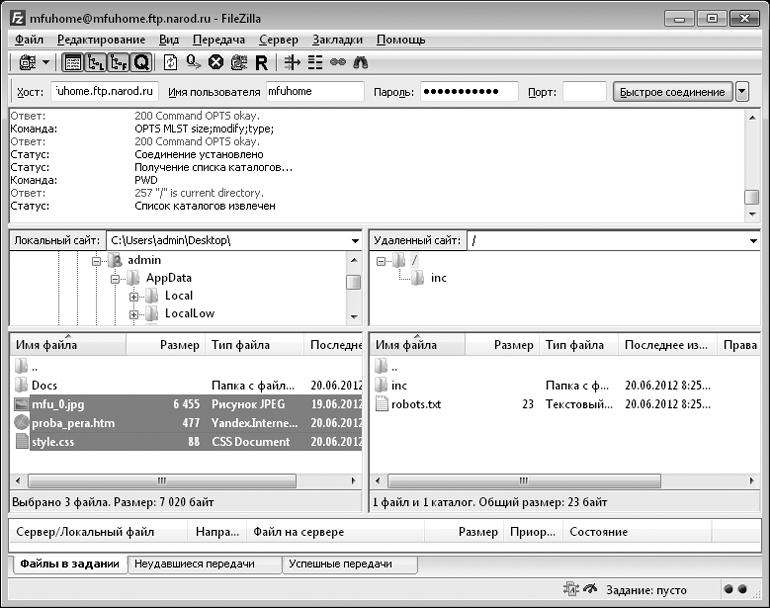Toggle directory comparison icon
This screenshot has height=608, width=770.
coord(315,62)
